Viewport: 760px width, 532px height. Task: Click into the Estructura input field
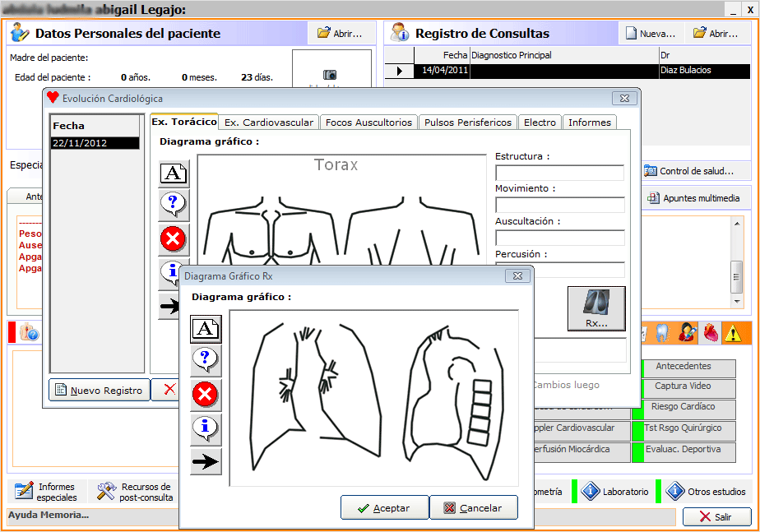click(x=559, y=173)
